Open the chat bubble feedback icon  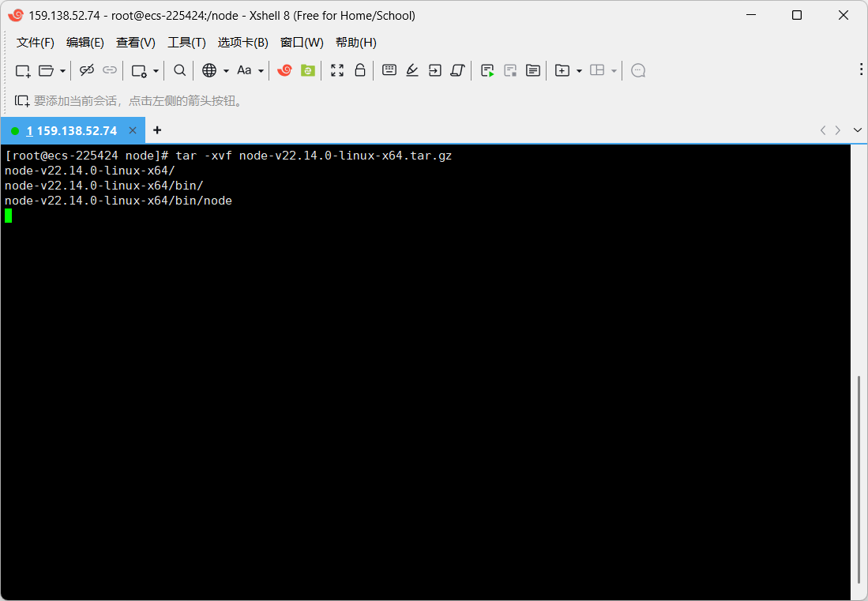click(638, 70)
